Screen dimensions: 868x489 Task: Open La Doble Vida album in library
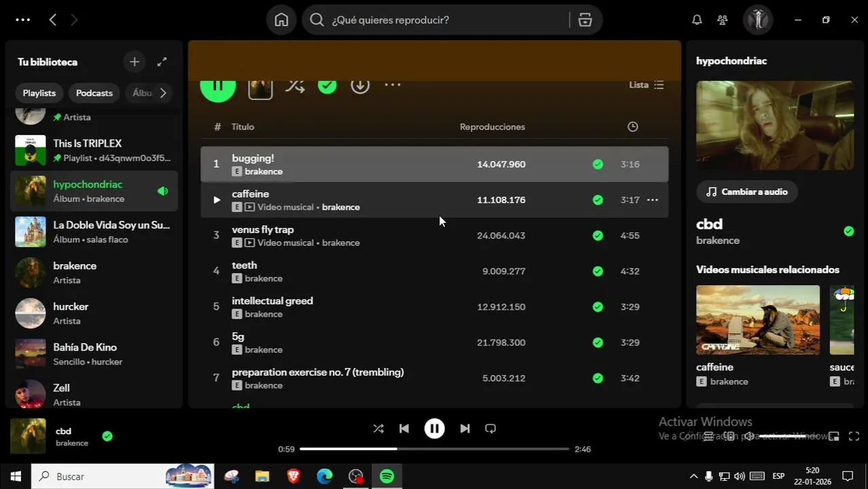click(94, 232)
